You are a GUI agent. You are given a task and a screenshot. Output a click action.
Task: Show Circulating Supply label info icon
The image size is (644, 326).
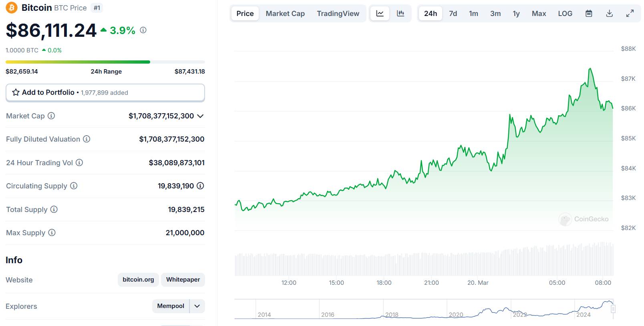(x=74, y=186)
